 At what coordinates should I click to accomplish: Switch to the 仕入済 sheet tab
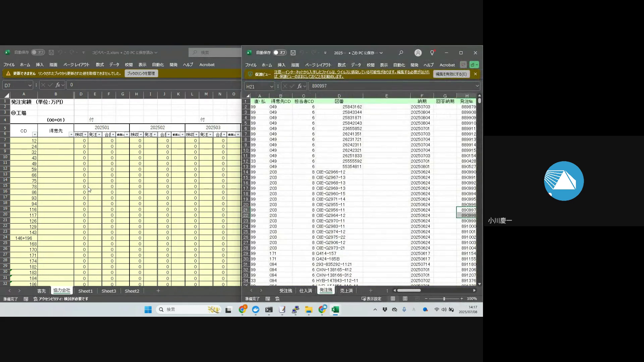pos(306,291)
